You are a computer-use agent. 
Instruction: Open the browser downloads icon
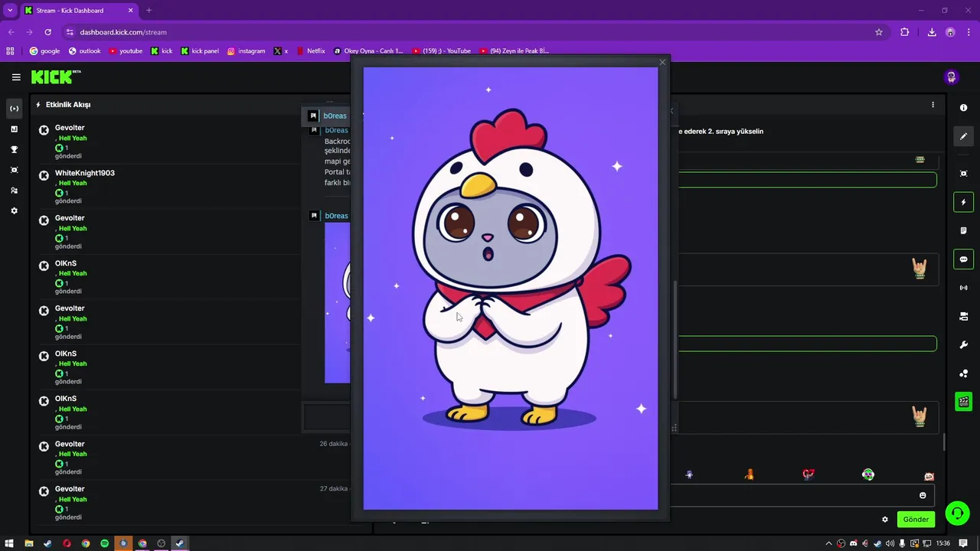click(x=932, y=32)
